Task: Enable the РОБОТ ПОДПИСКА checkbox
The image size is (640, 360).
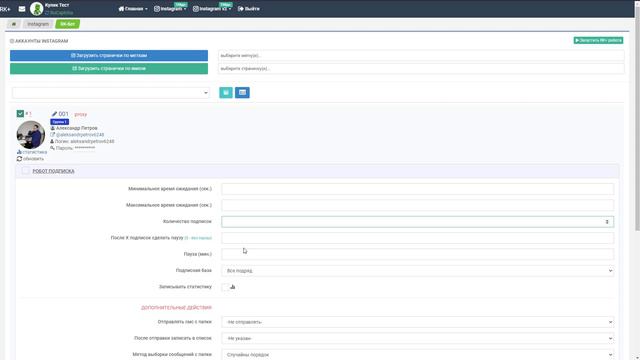Action: (x=25, y=171)
